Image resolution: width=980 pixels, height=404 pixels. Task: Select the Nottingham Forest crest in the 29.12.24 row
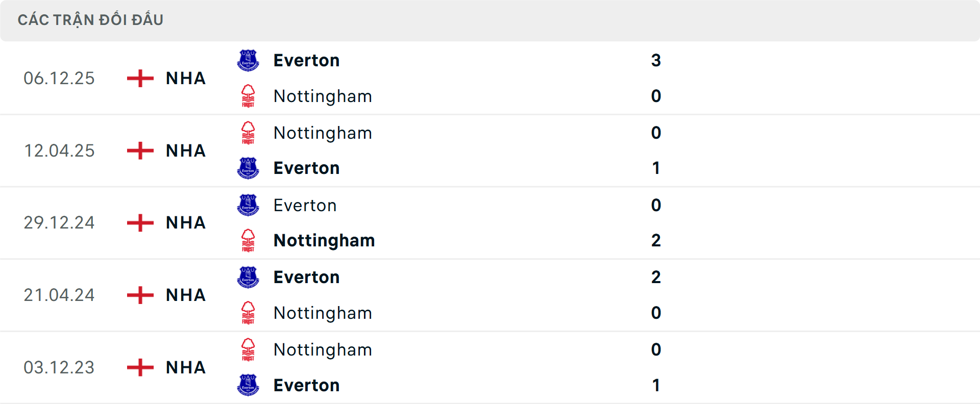[248, 240]
